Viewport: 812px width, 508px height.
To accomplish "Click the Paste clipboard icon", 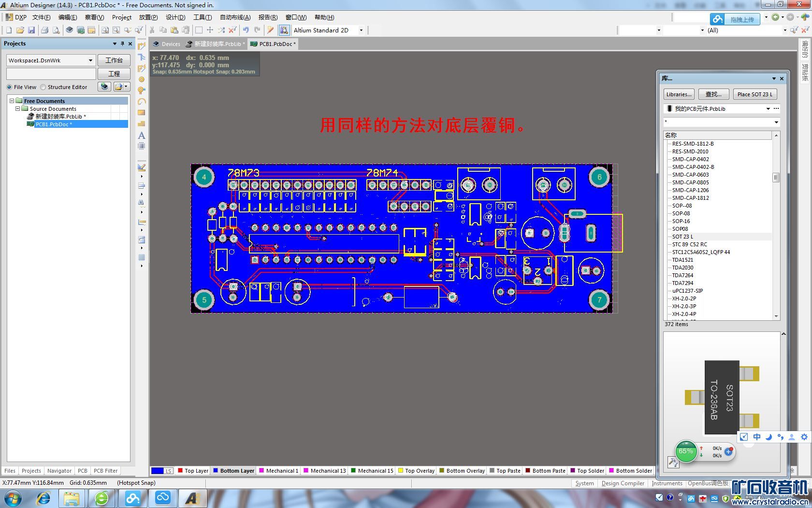I will (174, 30).
